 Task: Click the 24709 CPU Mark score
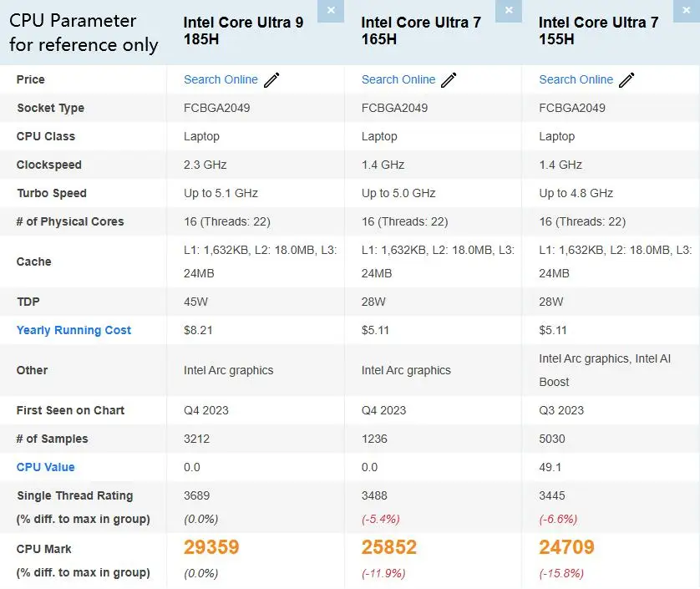click(x=566, y=547)
